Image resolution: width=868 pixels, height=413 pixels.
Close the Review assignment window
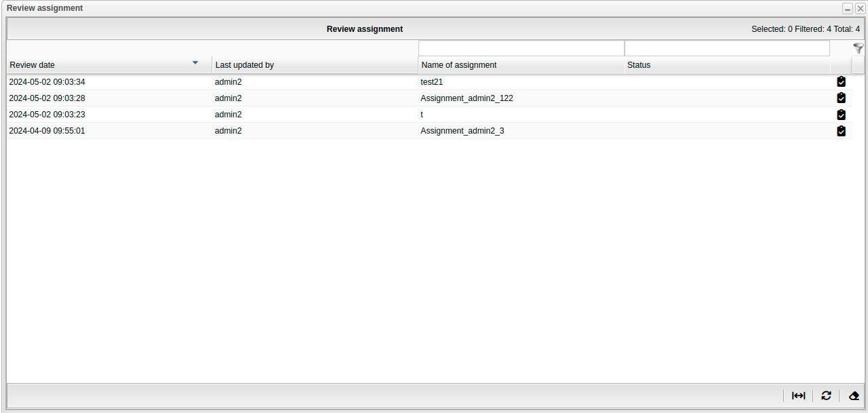(860, 9)
